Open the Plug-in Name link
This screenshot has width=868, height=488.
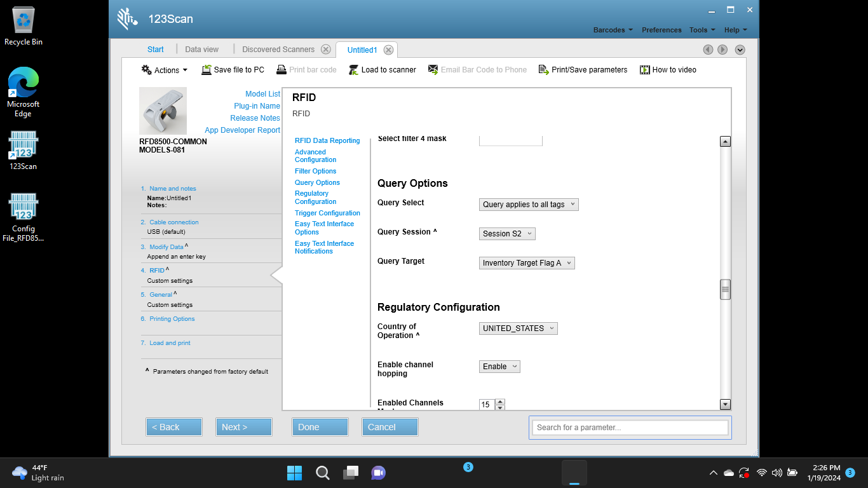click(x=257, y=106)
